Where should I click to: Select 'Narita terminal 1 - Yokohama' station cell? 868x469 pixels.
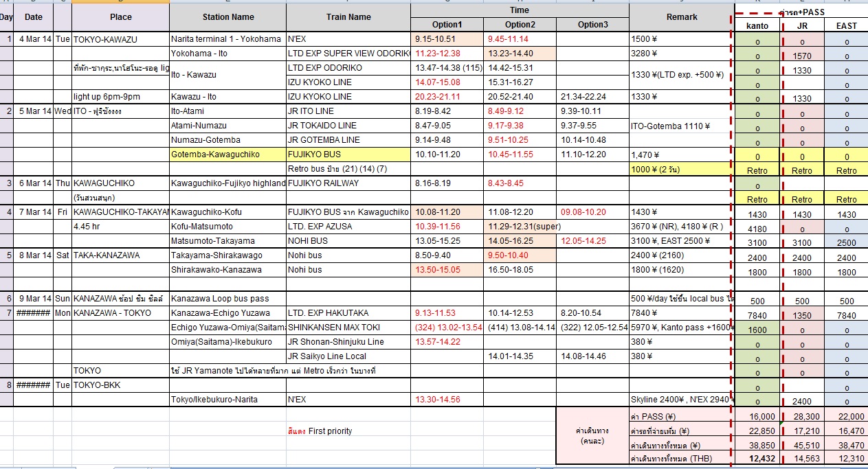[x=228, y=39]
